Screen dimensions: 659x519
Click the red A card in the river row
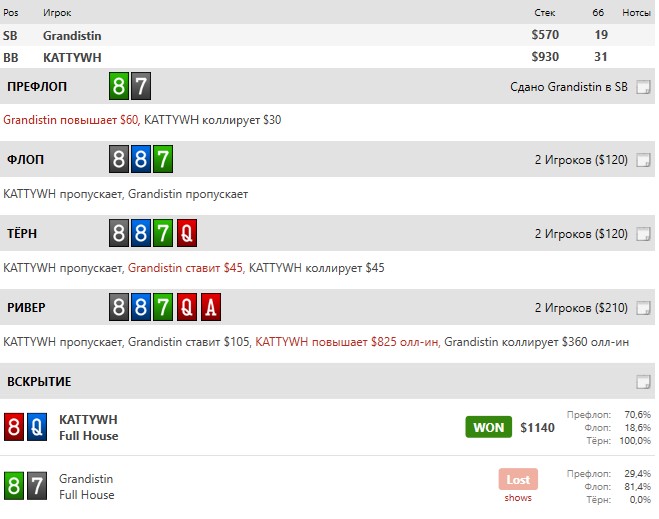coord(211,308)
